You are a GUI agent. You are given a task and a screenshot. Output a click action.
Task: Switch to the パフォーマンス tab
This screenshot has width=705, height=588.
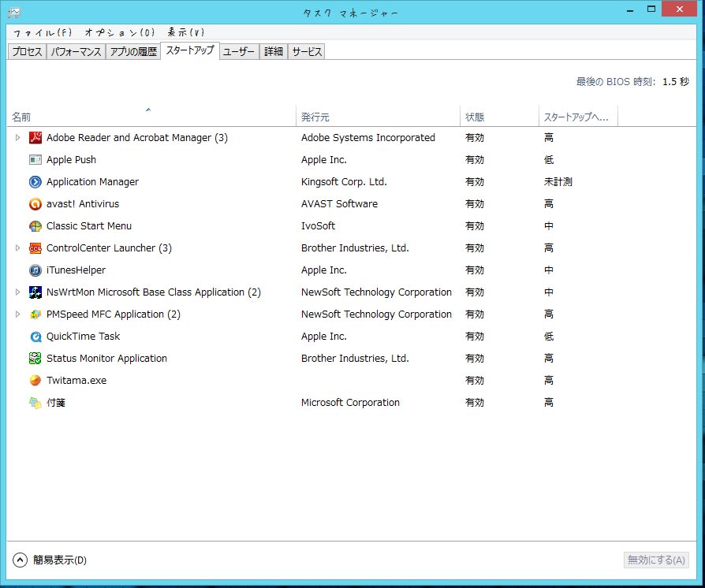click(76, 52)
